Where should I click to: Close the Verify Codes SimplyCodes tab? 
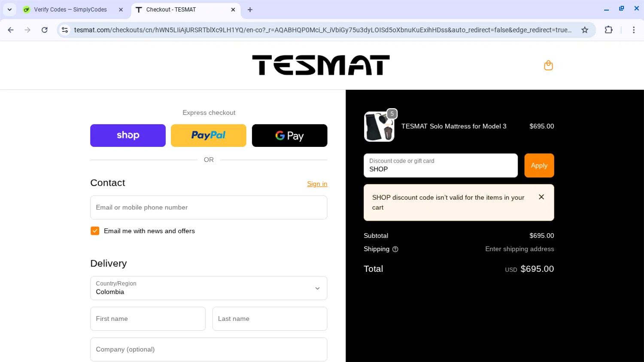click(121, 9)
